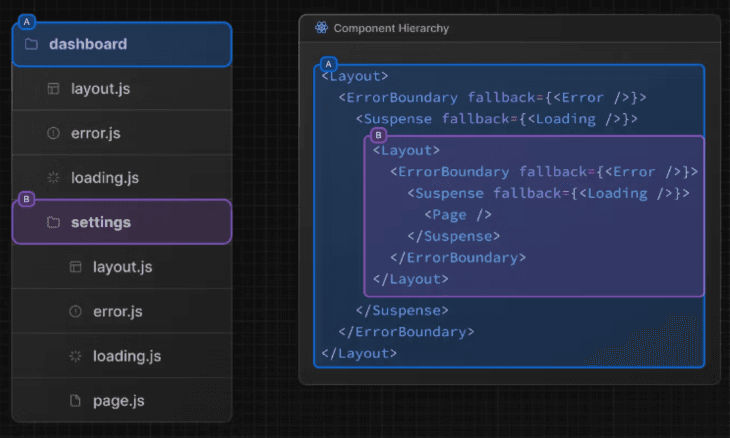Viewport: 730px width, 438px height.
Task: Click the page.js file icon
Action: (x=75, y=401)
